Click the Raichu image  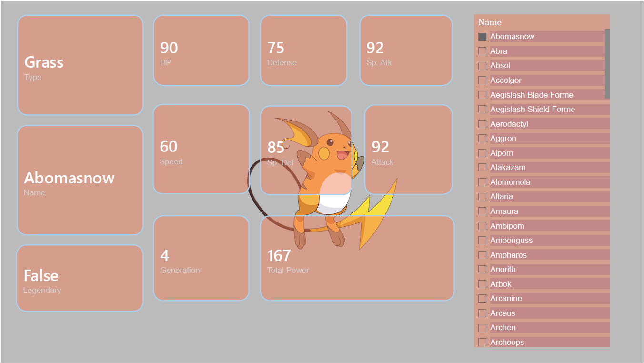point(323,180)
